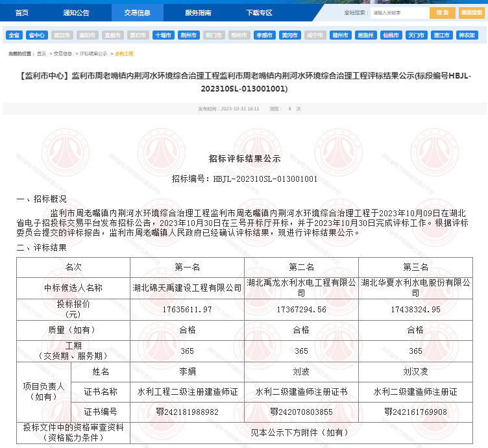Filter by 十堰市 city
488x448 pixels.
coord(164,35)
